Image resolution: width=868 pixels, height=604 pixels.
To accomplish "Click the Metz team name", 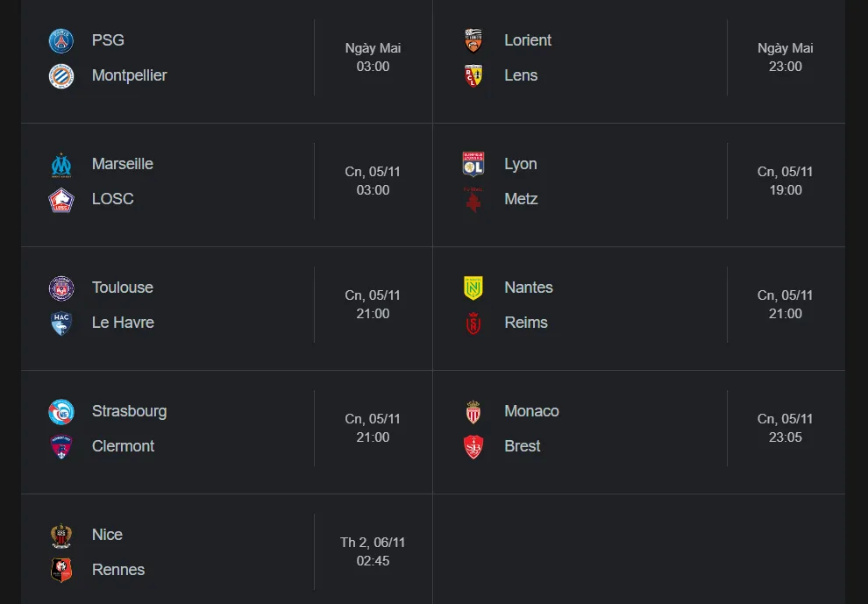I will pos(521,199).
